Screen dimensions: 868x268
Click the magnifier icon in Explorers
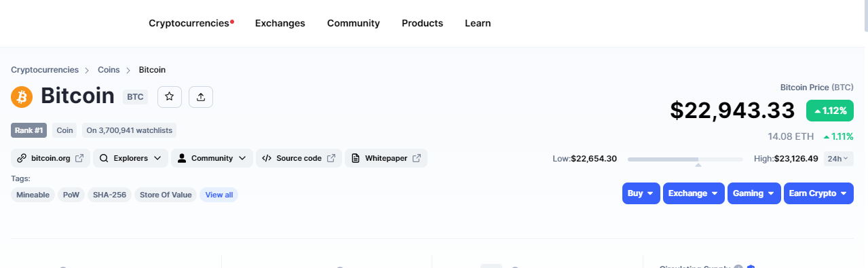(104, 158)
